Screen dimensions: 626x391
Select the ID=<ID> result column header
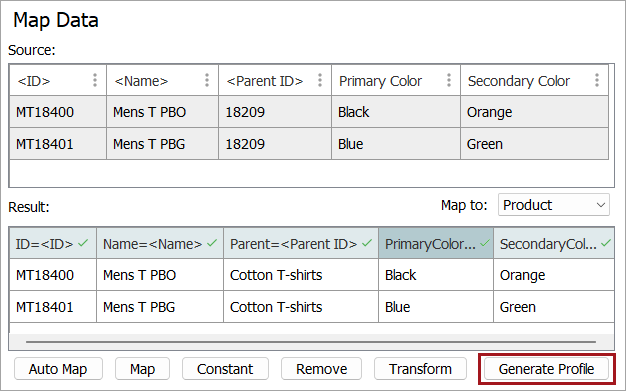(53, 243)
